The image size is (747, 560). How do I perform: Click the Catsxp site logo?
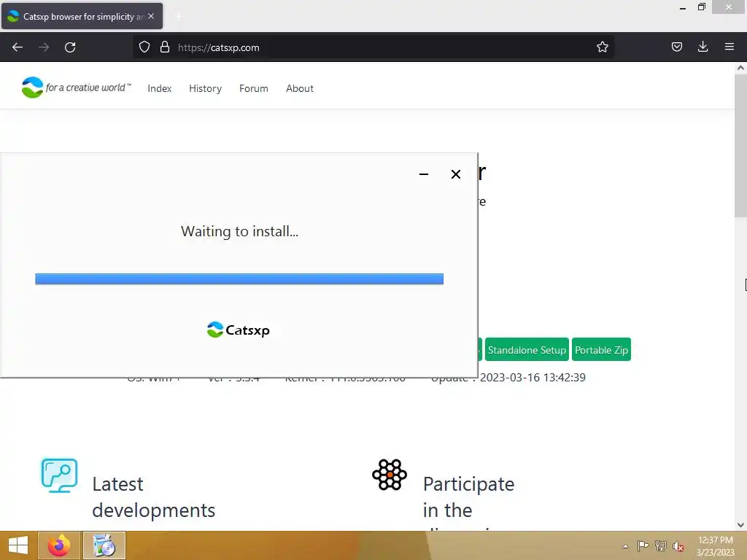(76, 87)
